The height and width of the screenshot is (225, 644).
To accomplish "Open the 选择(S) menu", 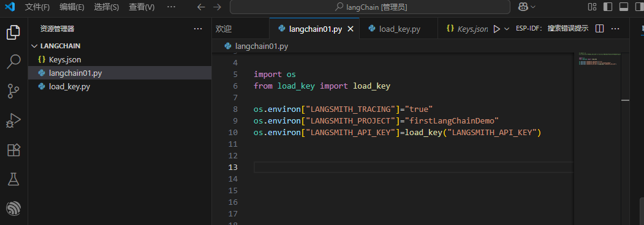I will 106,7.
